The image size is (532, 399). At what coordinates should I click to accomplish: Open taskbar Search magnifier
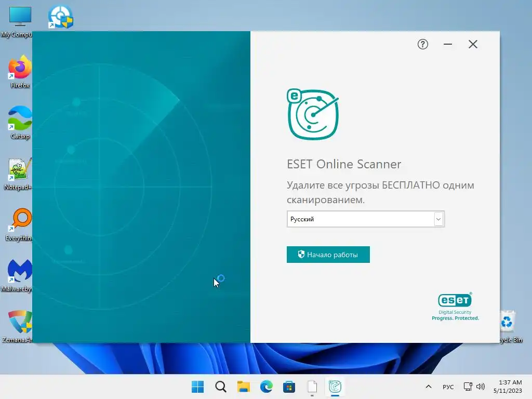click(x=220, y=387)
